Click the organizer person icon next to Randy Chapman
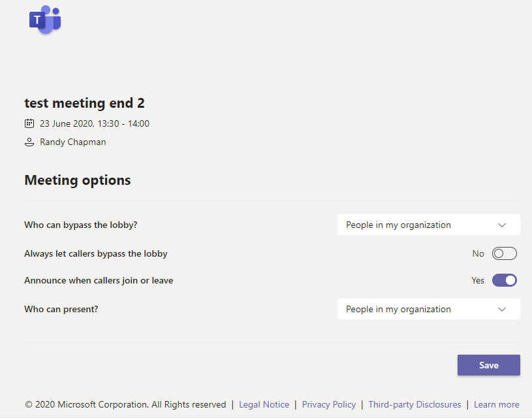Image resolution: width=532 pixels, height=418 pixels. coord(29,142)
